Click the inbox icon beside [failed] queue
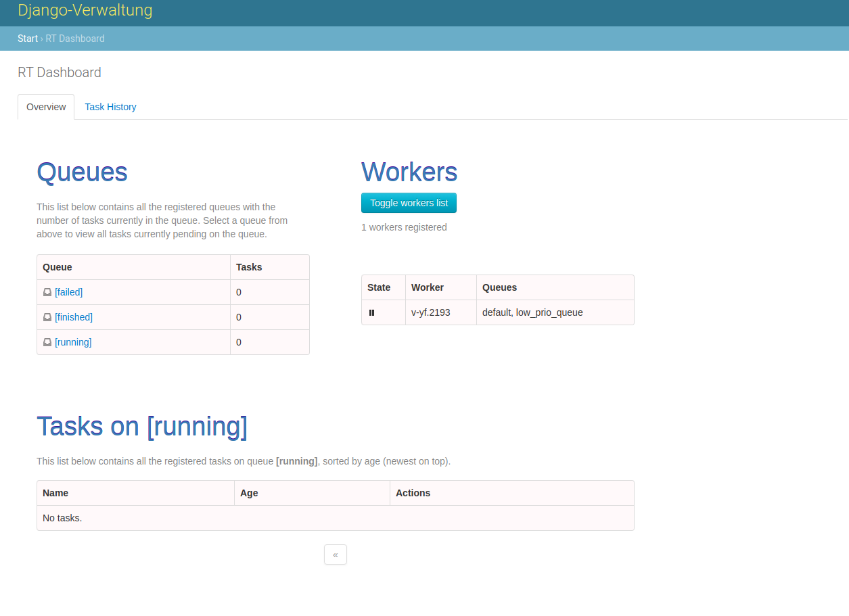 (47, 292)
